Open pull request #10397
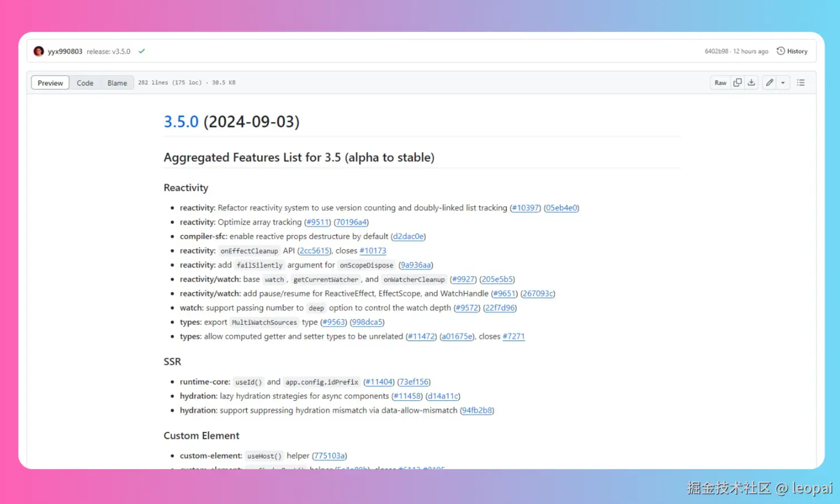 [525, 208]
